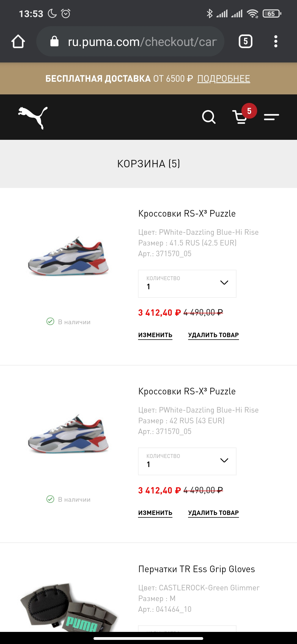Screen dimensions: 297x644
Task: Go to browser home page
Action: tap(18, 42)
